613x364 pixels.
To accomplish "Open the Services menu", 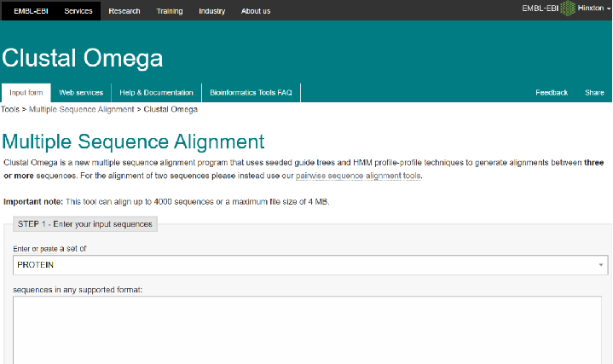I will tap(78, 11).
